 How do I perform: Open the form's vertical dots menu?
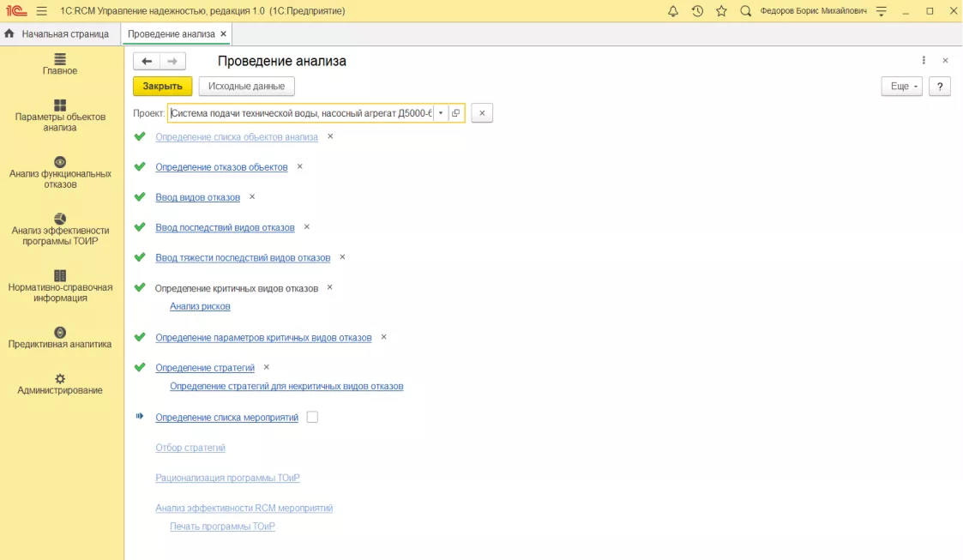pos(924,60)
